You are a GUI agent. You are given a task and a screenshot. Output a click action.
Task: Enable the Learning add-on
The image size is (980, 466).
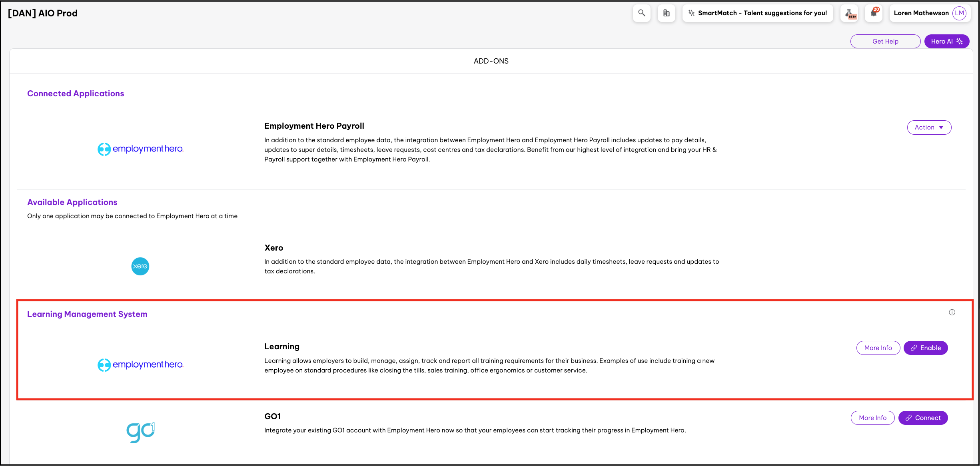[x=926, y=348]
